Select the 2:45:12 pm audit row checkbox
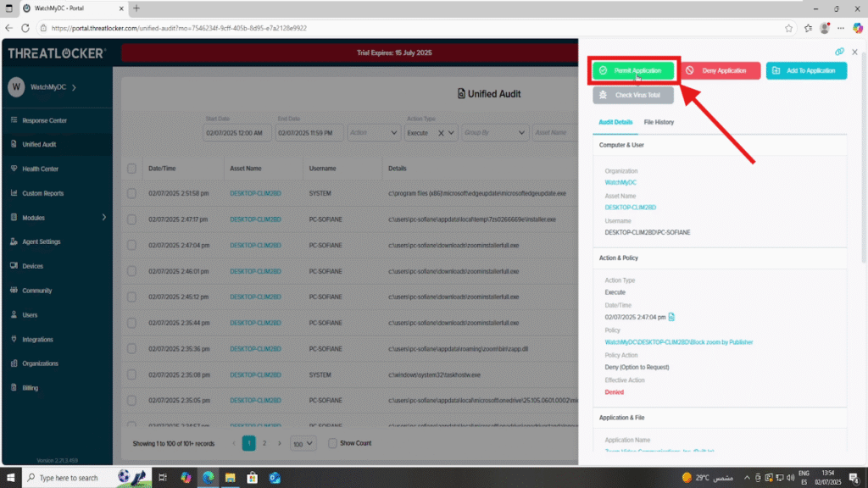This screenshot has width=868, height=488. 131,297
